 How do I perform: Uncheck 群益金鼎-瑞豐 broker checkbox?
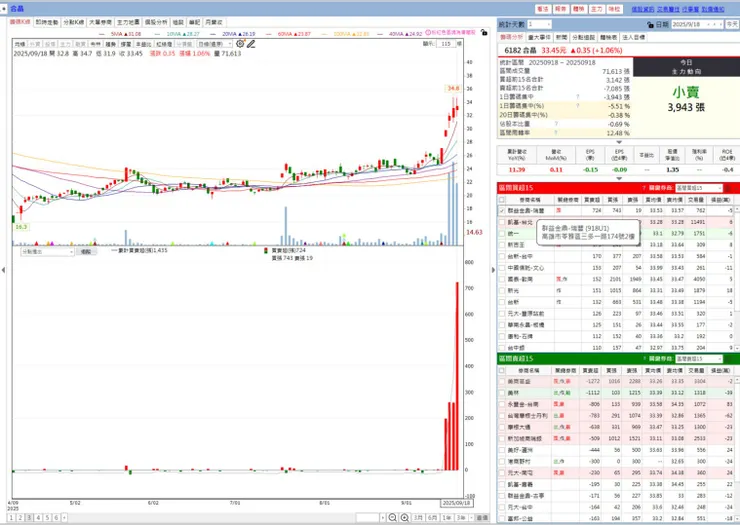click(x=502, y=211)
